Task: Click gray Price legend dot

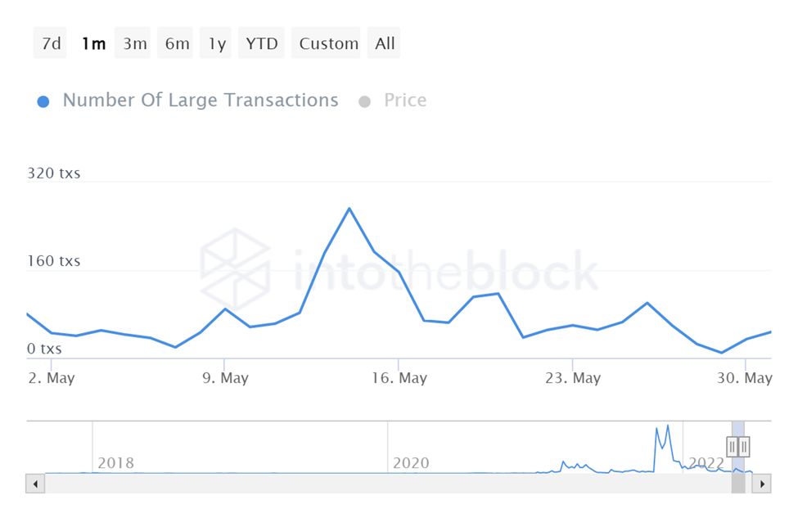Action: (x=365, y=101)
